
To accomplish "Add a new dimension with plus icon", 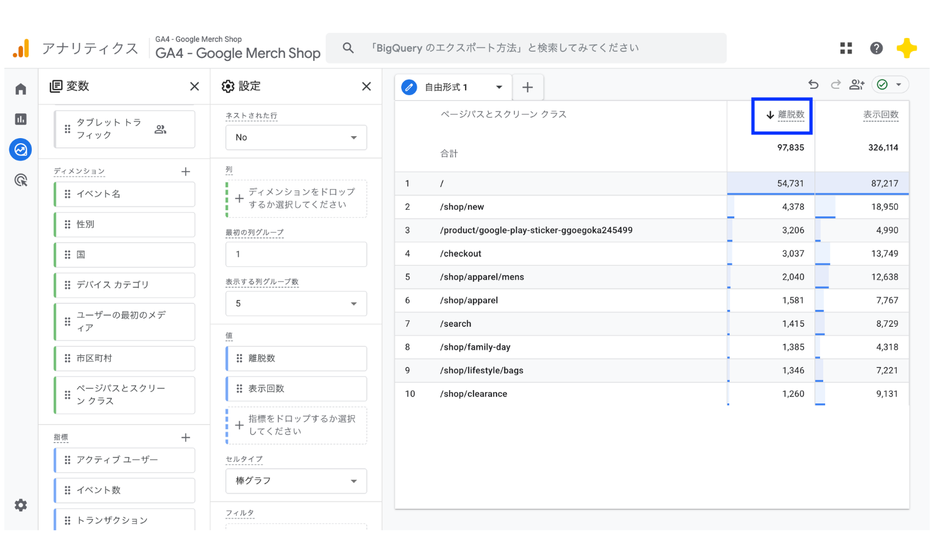I will (x=186, y=172).
